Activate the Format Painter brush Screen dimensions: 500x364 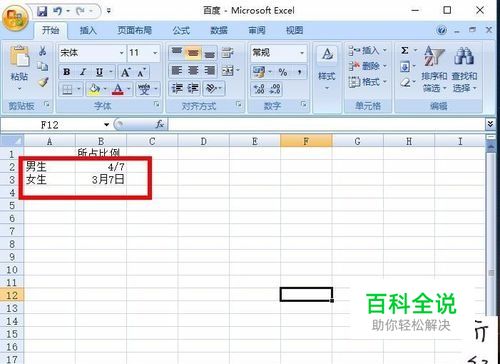(43, 82)
